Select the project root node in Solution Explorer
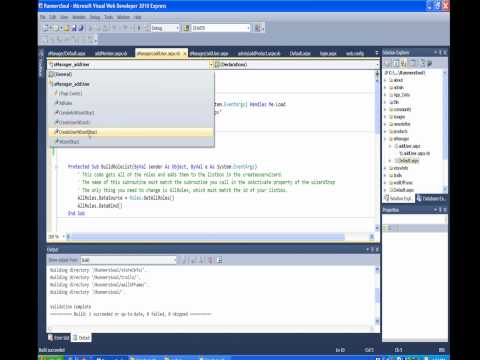 405,73
